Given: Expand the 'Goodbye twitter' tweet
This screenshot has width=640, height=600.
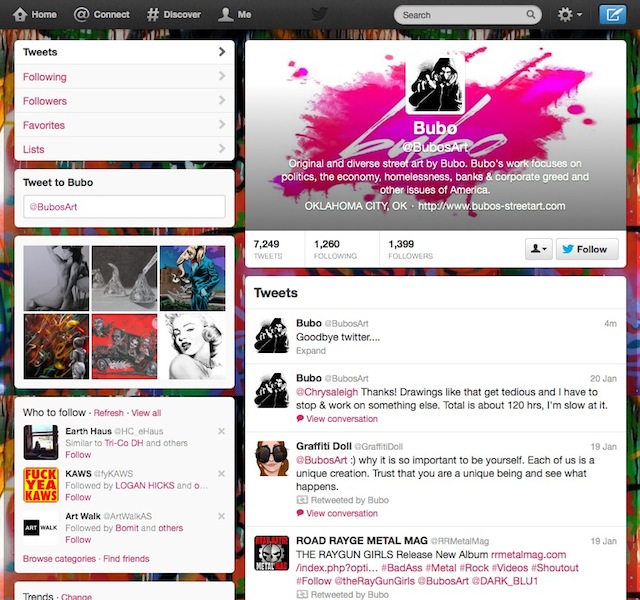Looking at the screenshot, I should click(310, 351).
